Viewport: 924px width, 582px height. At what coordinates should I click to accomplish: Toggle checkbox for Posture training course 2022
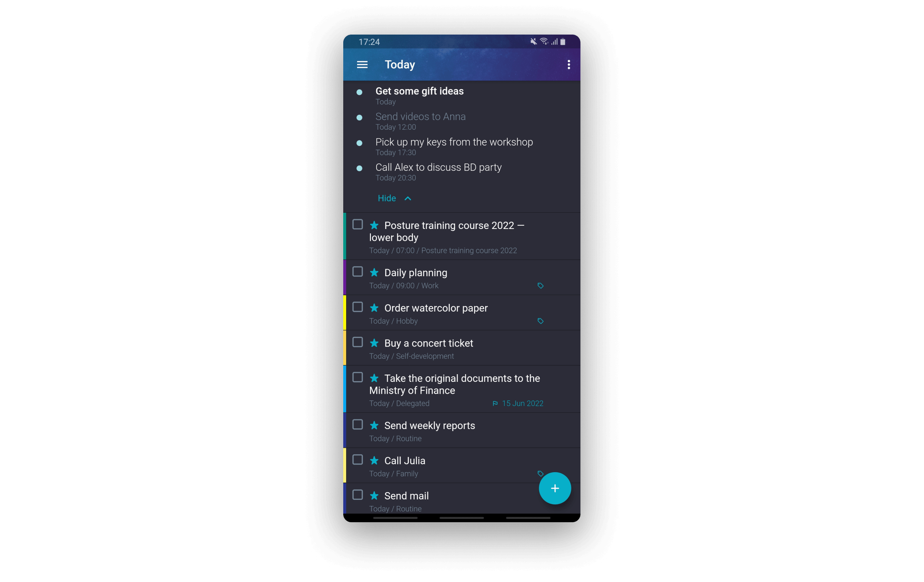[357, 224]
